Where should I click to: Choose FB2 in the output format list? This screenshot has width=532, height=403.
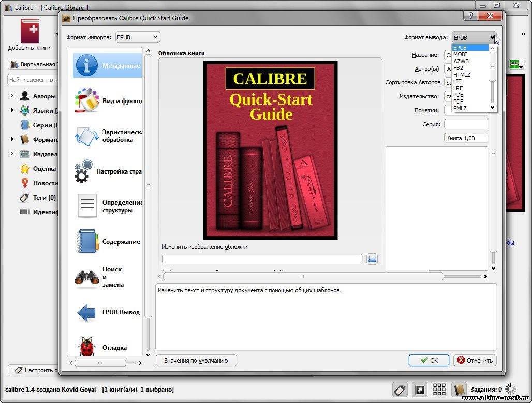pos(470,68)
